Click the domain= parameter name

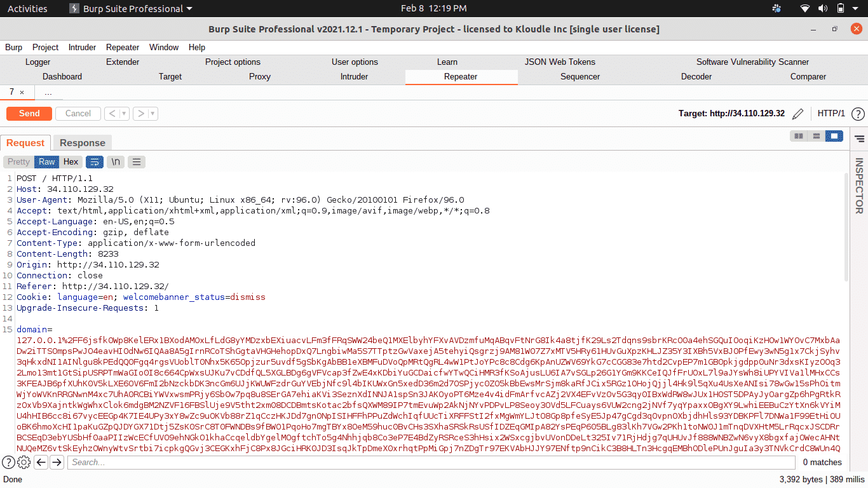click(34, 330)
